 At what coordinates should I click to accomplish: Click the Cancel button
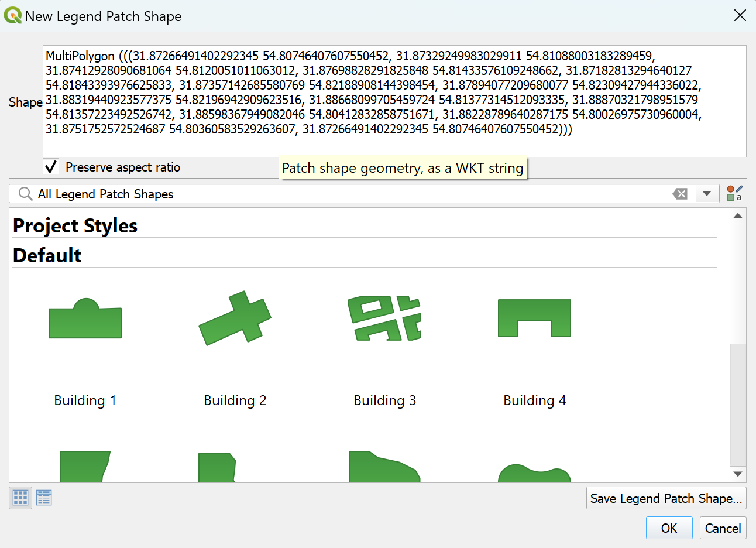click(723, 528)
